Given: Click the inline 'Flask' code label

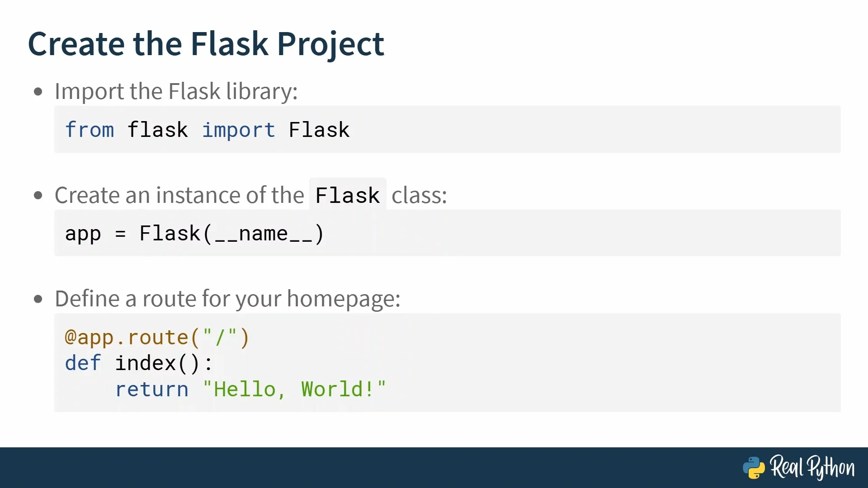Looking at the screenshot, I should pyautogui.click(x=348, y=195).
